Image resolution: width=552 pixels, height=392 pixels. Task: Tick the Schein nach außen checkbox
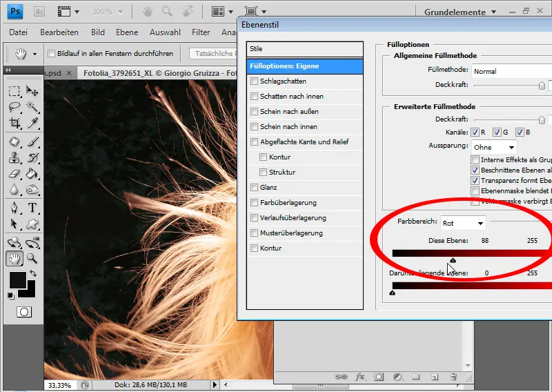pos(254,111)
